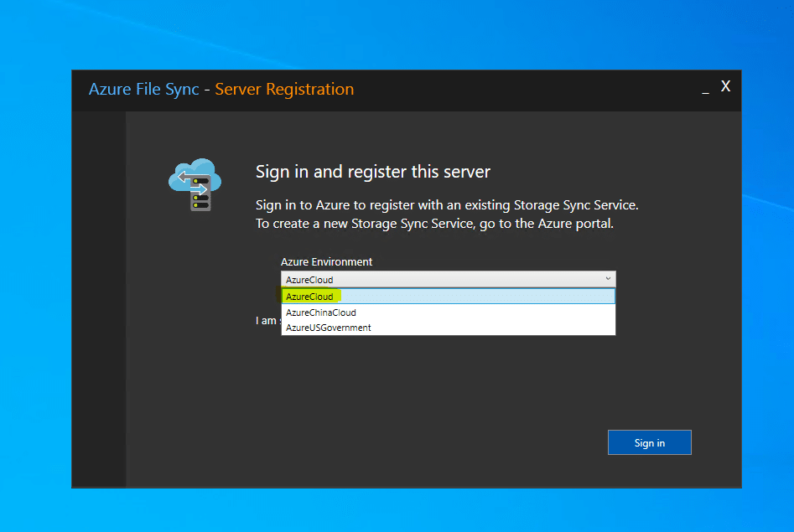This screenshot has height=532, width=794.
Task: Select the highlighted AzureCloud option in list
Action: (309, 297)
